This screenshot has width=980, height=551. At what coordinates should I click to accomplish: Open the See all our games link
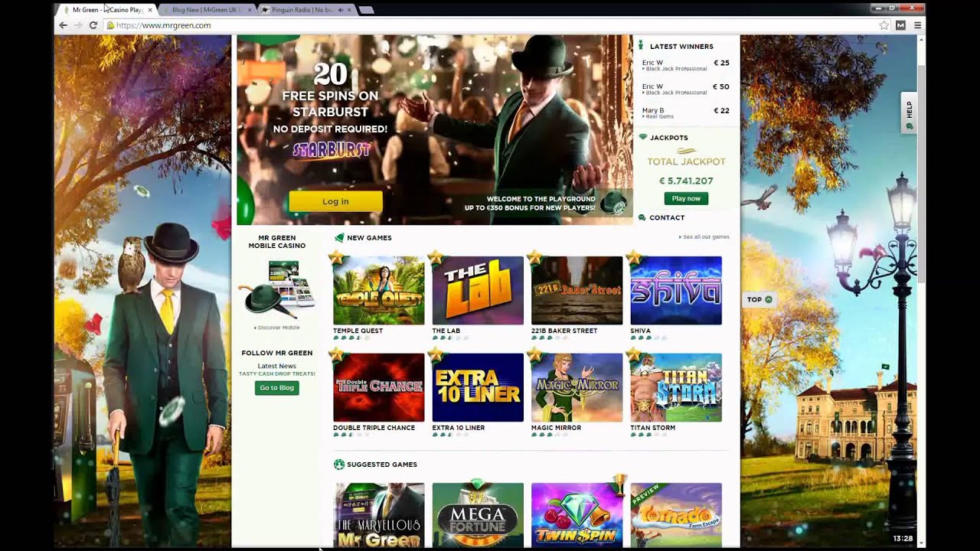click(x=704, y=237)
